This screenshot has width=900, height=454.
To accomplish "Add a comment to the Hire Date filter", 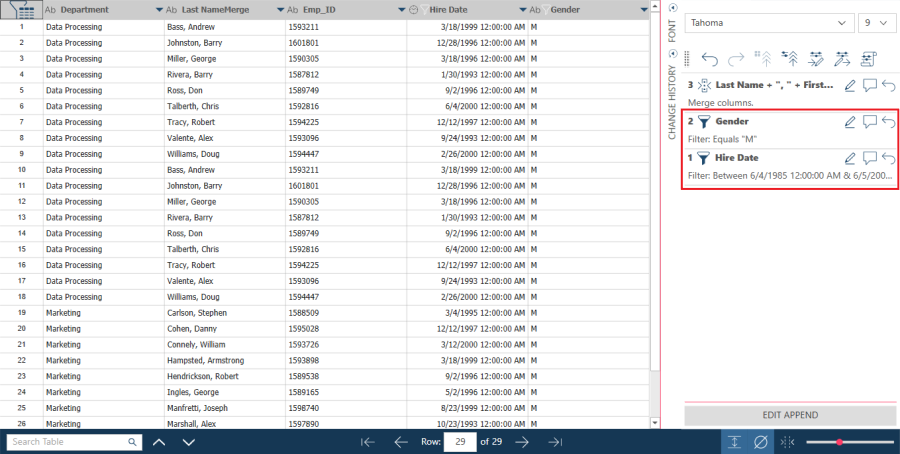I will (x=870, y=158).
